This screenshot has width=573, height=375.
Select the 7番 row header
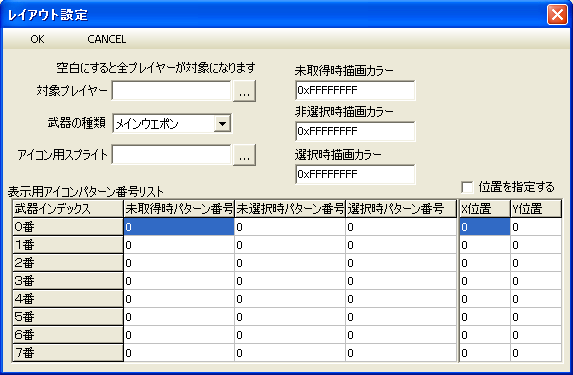point(68,353)
